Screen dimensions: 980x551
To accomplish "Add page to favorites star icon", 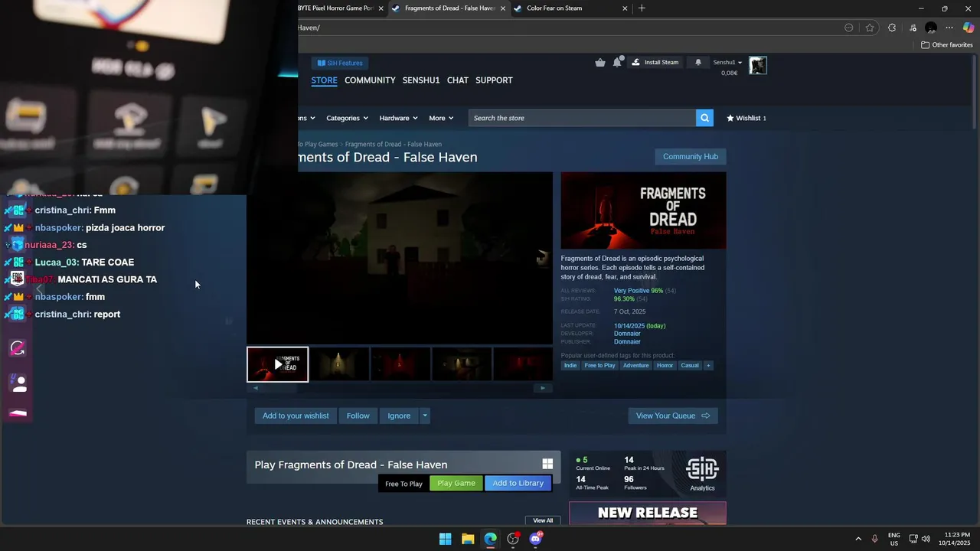I will pos(870,28).
